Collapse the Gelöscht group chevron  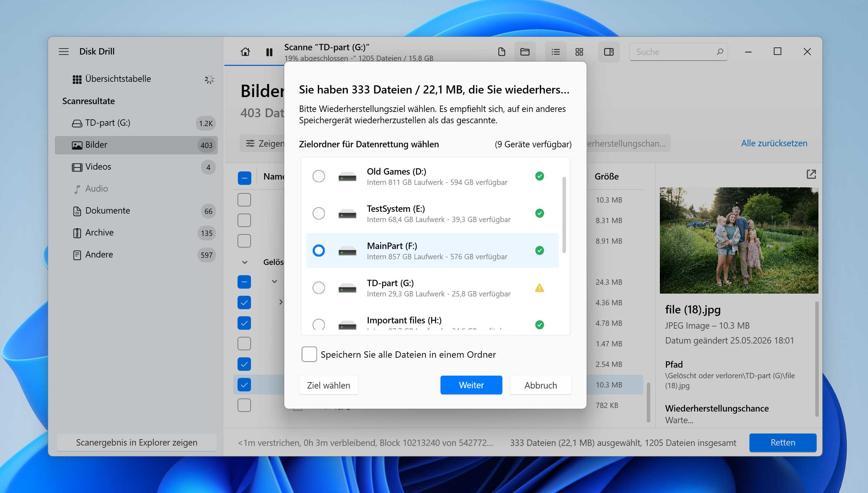click(x=245, y=262)
